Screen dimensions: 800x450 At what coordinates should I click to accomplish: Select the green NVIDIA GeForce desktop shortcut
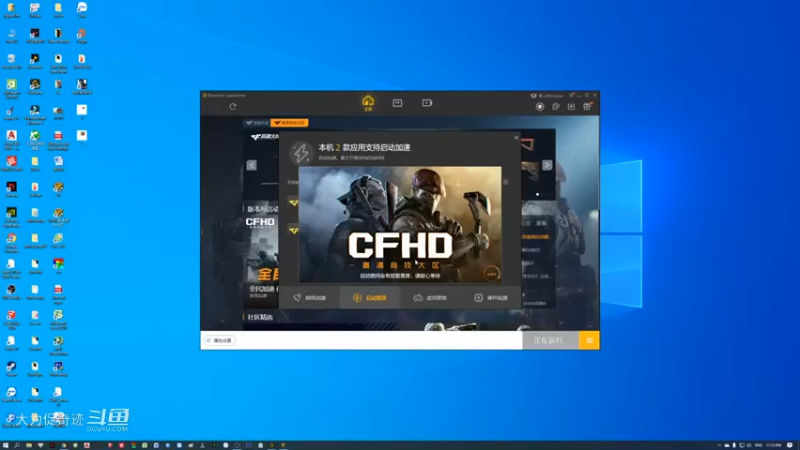point(11,215)
